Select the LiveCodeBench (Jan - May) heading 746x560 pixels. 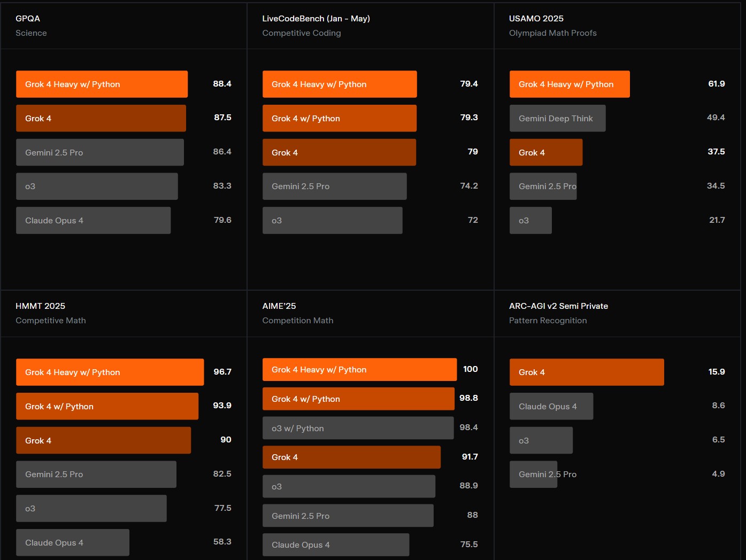click(316, 18)
